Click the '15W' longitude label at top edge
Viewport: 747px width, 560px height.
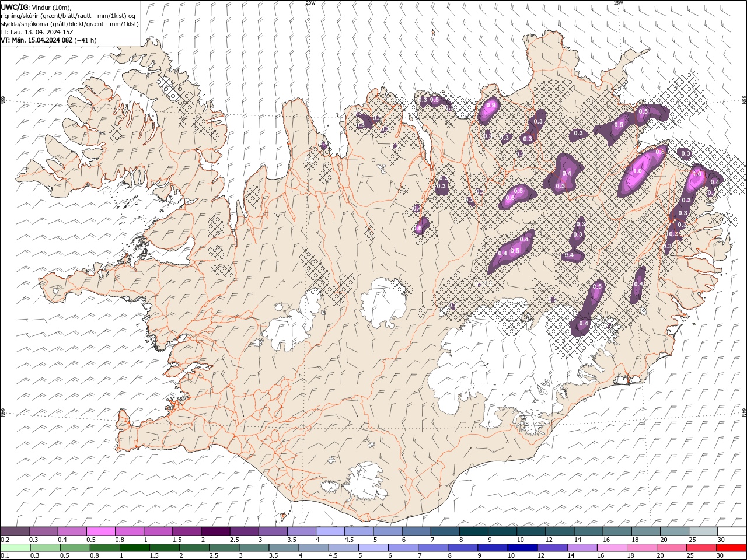point(618,3)
